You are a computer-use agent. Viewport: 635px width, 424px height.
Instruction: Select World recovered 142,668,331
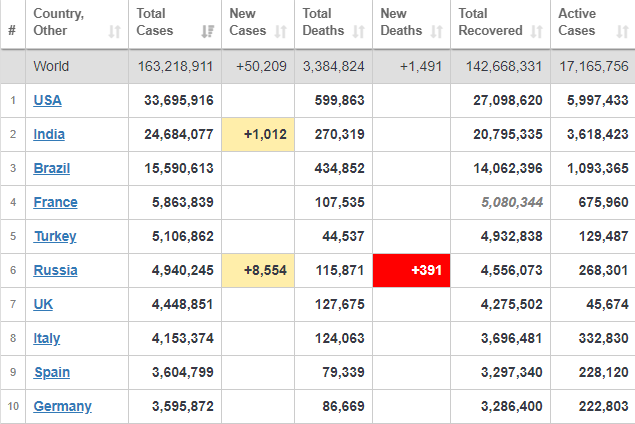(x=504, y=66)
